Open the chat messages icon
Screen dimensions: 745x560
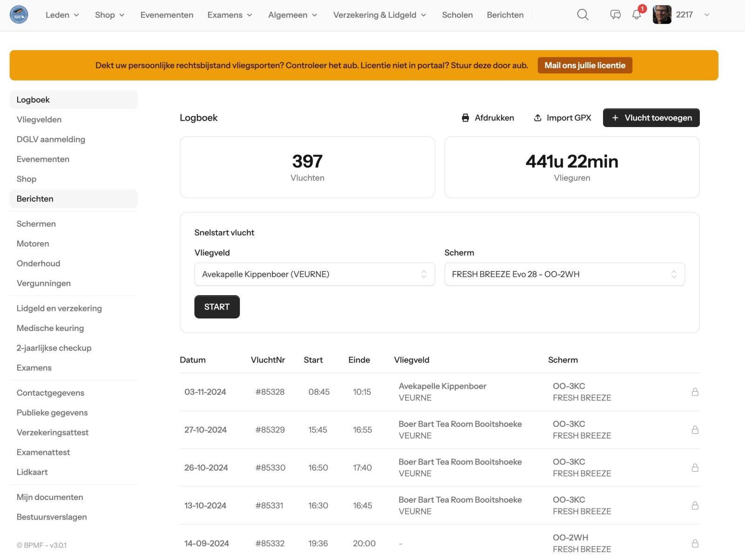click(615, 15)
